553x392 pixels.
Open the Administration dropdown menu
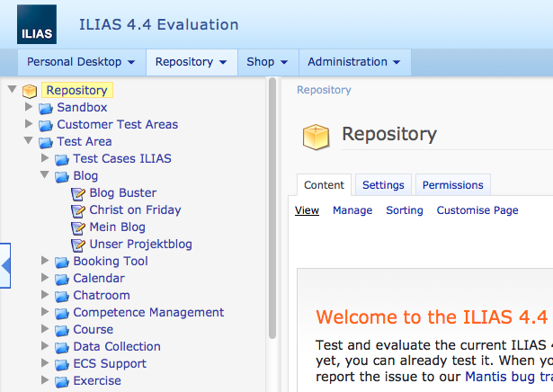pos(353,62)
